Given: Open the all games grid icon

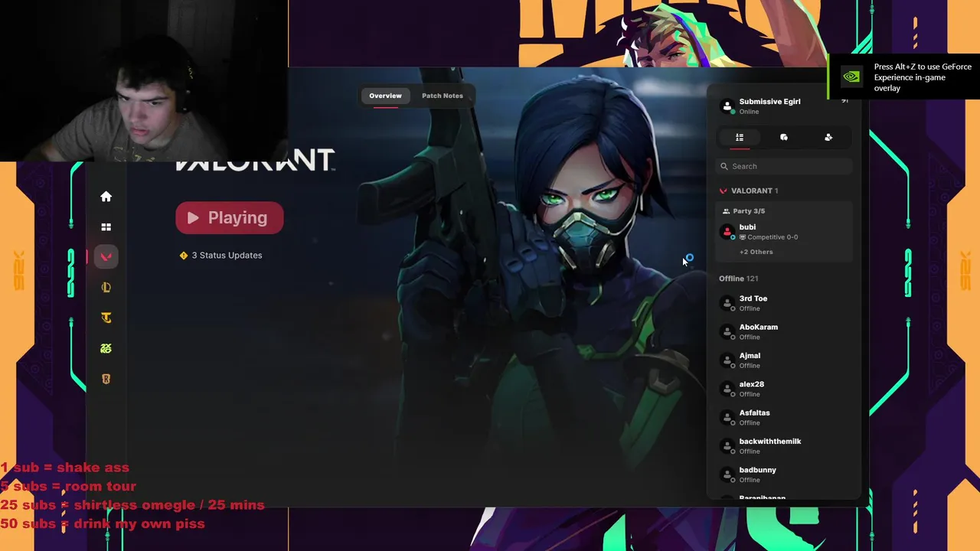Looking at the screenshot, I should pyautogui.click(x=106, y=227).
